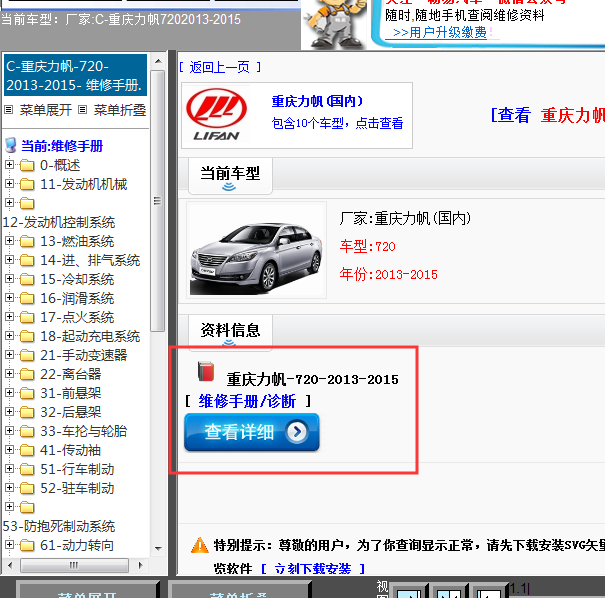Screen dimensions: 605x598
Task: Click the tree horizontal scrollbar thumb
Action: pos(74,565)
